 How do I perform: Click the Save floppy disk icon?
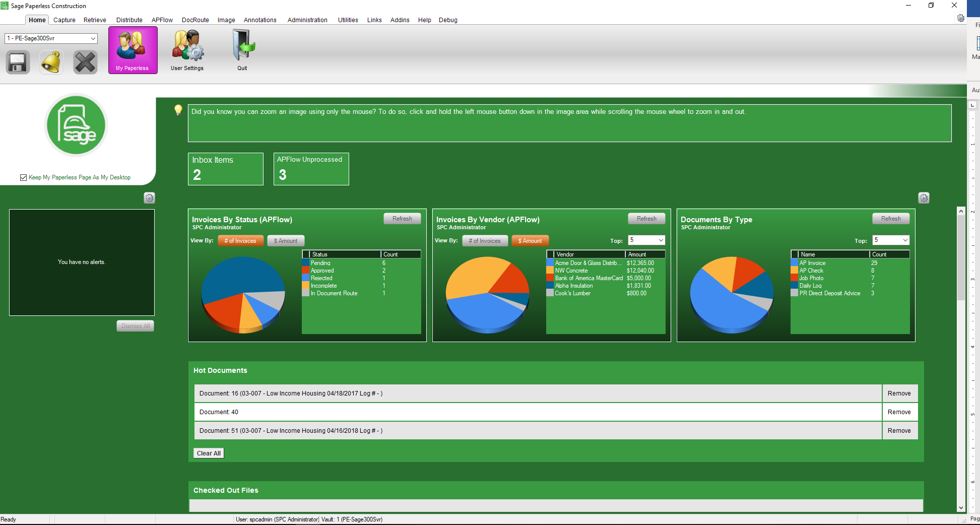[18, 62]
